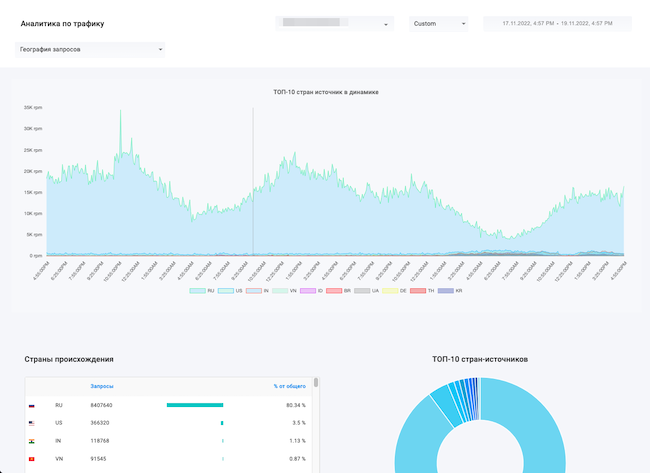Click the Vietnam flag icon in table
The height and width of the screenshot is (473, 650).
(x=33, y=458)
